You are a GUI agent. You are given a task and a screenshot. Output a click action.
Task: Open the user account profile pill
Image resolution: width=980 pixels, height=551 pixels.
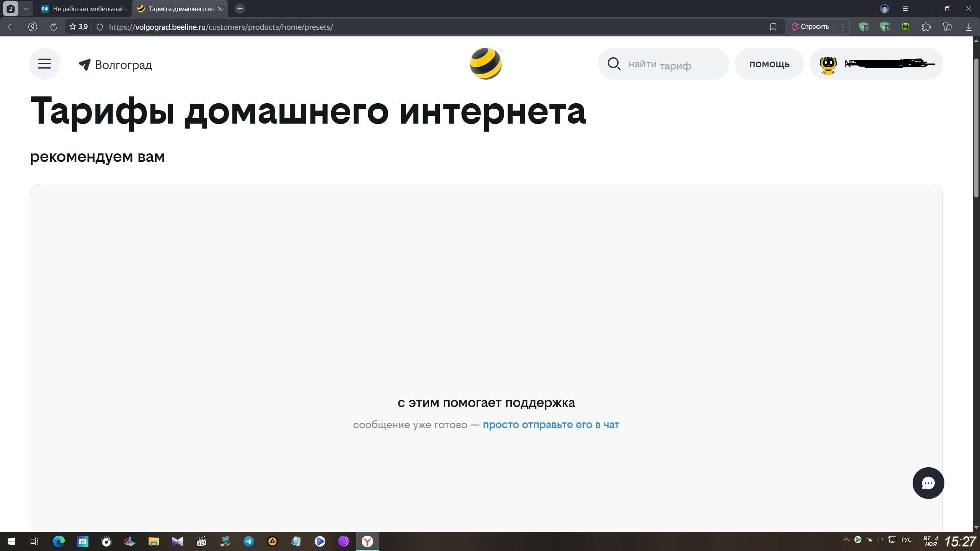click(x=876, y=64)
